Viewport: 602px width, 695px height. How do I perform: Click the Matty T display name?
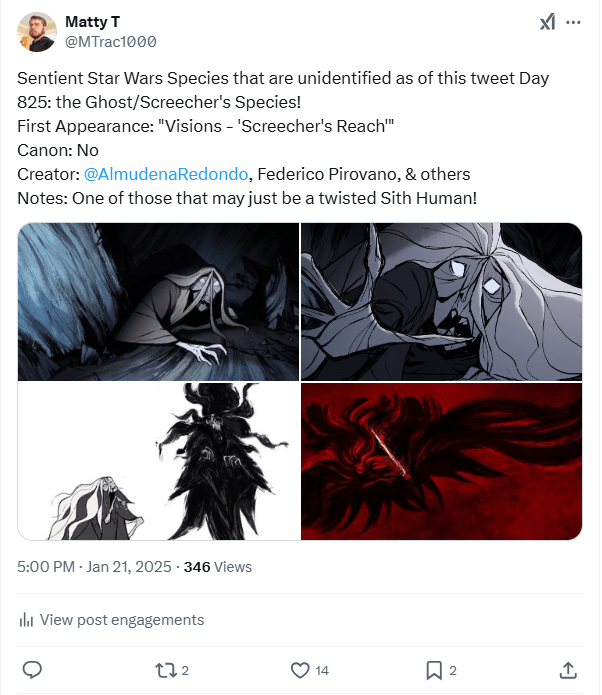pyautogui.click(x=92, y=22)
